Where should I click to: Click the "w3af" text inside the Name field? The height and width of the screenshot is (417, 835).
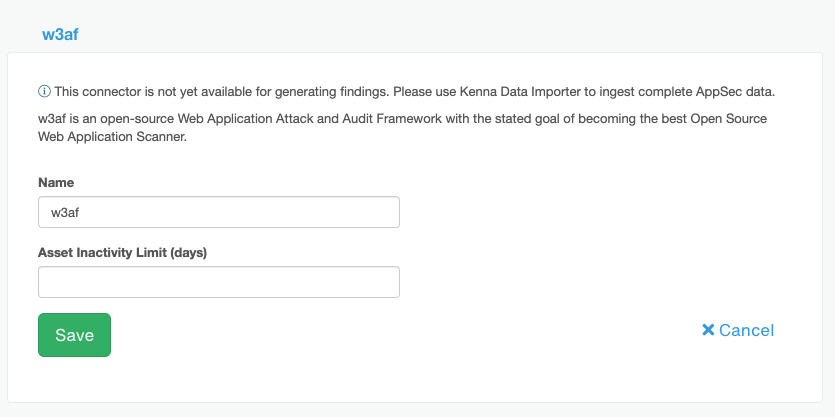point(66,212)
